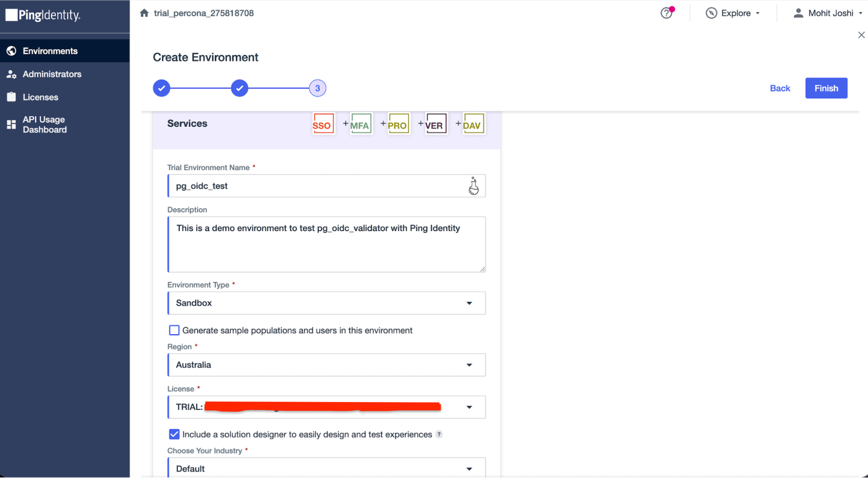
Task: Click the MFA service icon
Action: point(361,124)
